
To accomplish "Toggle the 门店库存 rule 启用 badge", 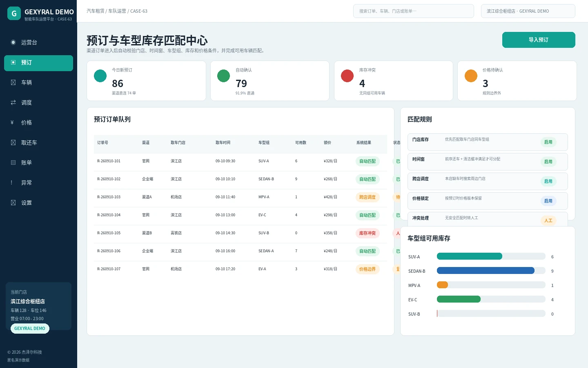I will pos(548,142).
